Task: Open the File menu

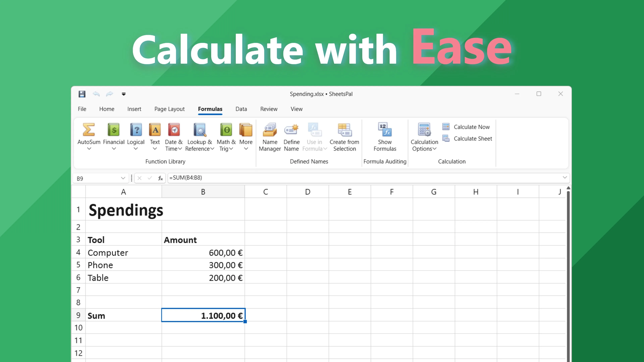Action: (x=82, y=109)
